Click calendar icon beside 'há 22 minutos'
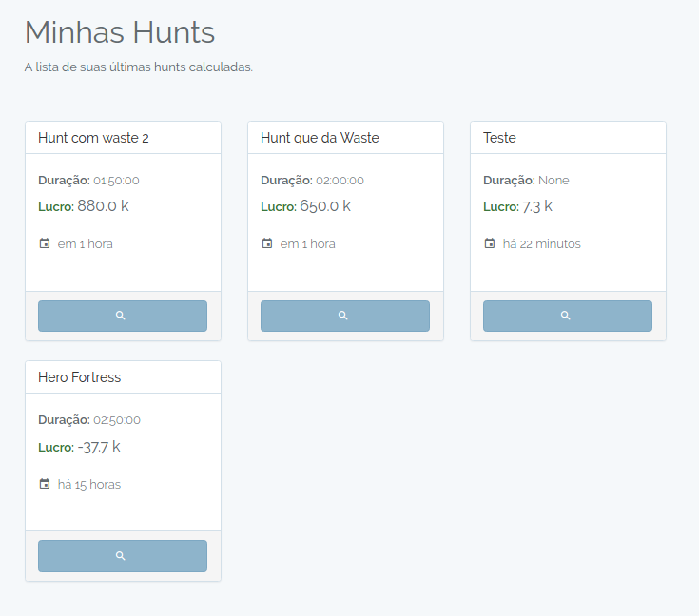Viewport: 699px width, 616px height. coord(490,243)
